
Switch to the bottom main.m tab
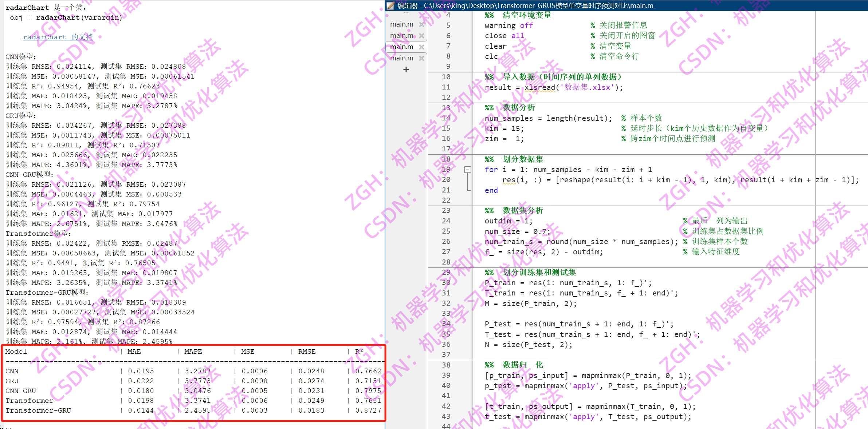(402, 58)
